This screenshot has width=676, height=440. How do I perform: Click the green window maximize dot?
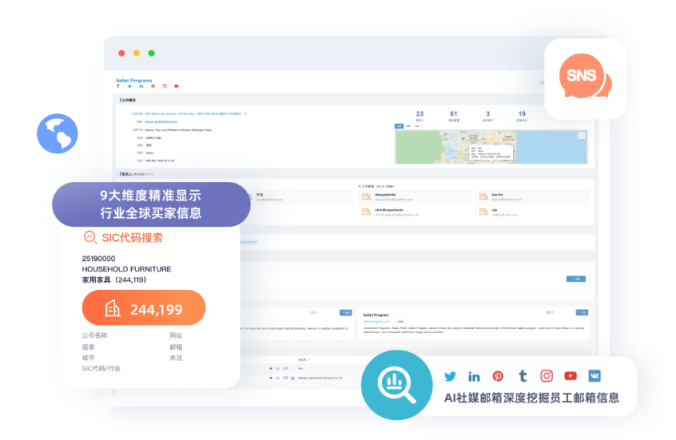click(x=152, y=53)
